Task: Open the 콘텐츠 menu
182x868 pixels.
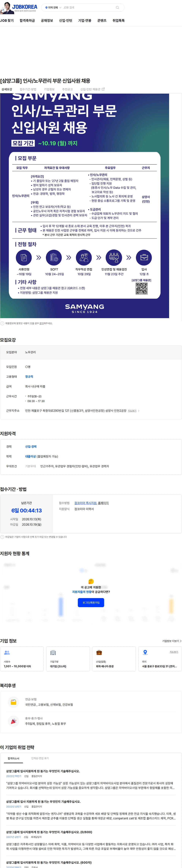Action: pos(102,21)
